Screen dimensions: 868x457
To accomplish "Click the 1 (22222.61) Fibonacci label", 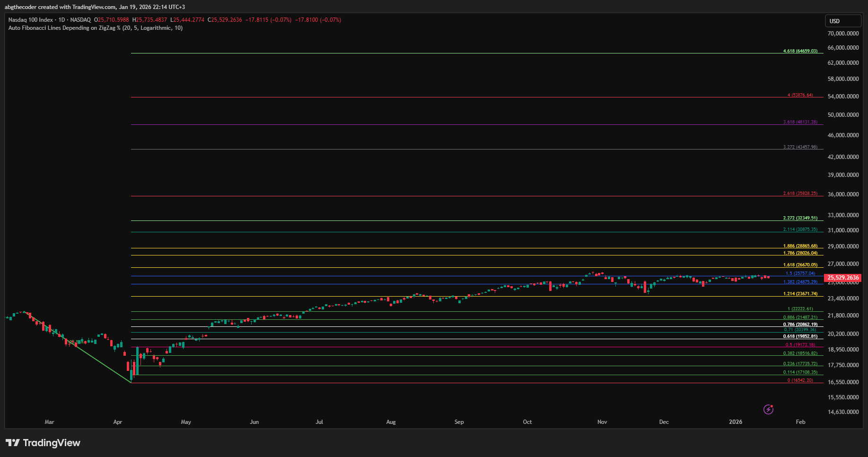I will click(x=800, y=309).
